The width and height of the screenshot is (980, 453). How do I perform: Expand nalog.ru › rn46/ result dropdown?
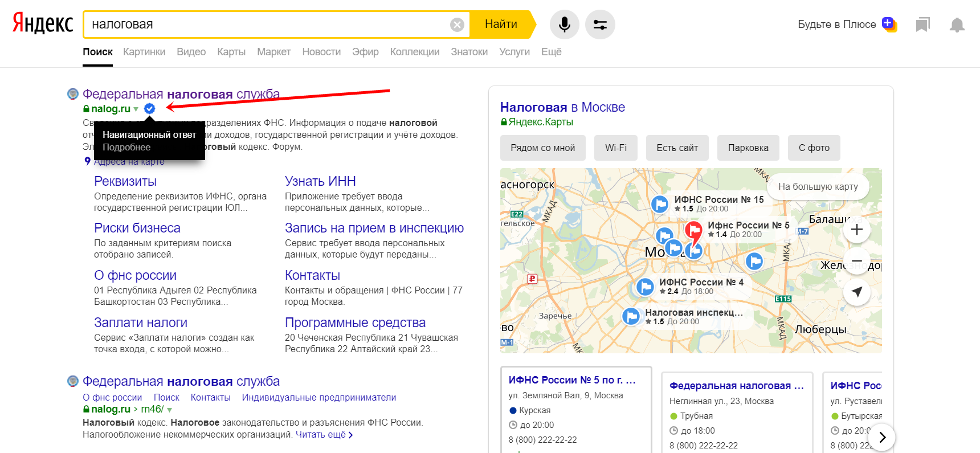coord(169,409)
